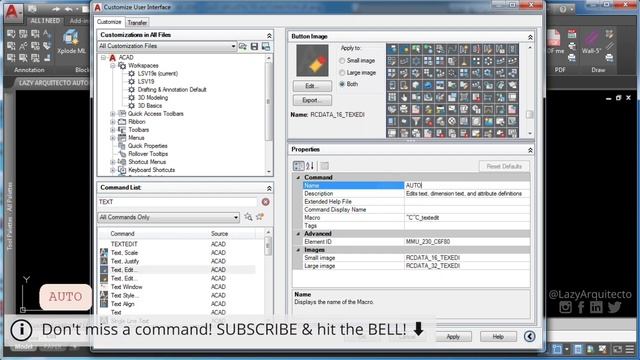
Task: Select the Customize tab
Action: tap(109, 22)
